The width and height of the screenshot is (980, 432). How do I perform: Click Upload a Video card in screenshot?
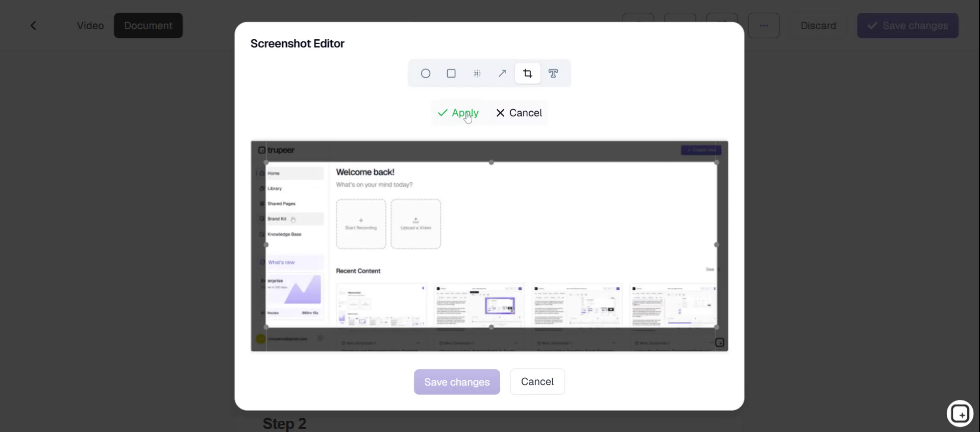coord(416,224)
